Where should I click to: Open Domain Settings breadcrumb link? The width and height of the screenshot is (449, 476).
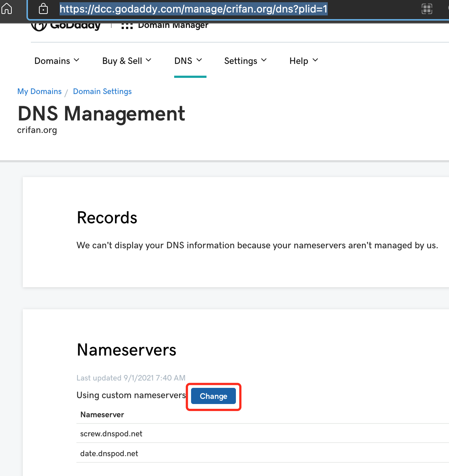click(103, 91)
